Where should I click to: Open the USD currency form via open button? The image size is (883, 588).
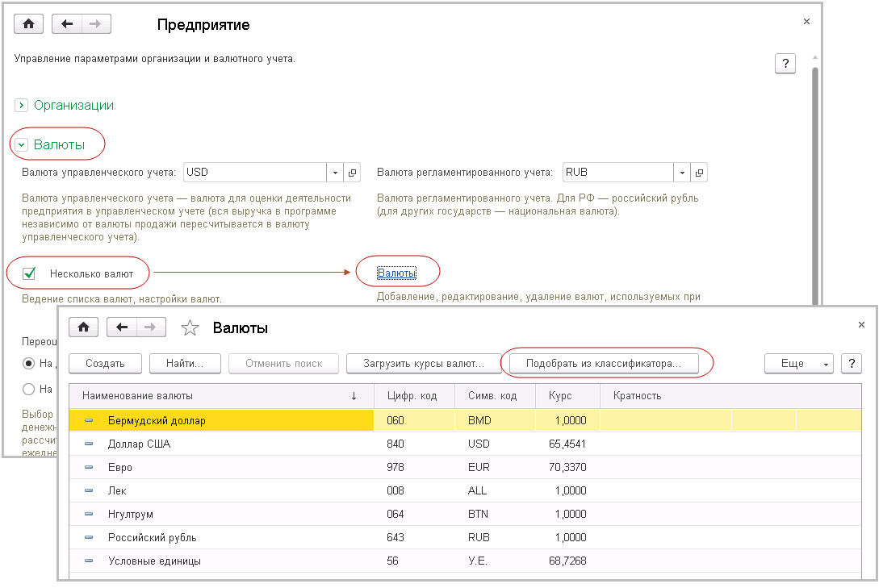(353, 173)
